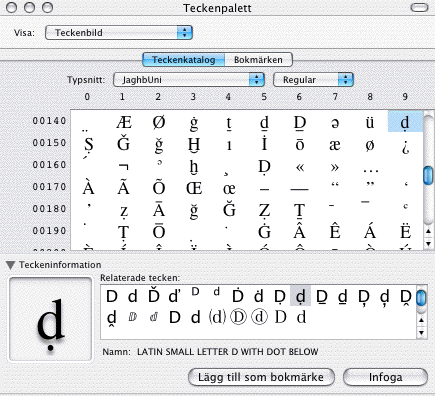
Task: Select the lowercase œ ligature glyph
Action: [229, 189]
